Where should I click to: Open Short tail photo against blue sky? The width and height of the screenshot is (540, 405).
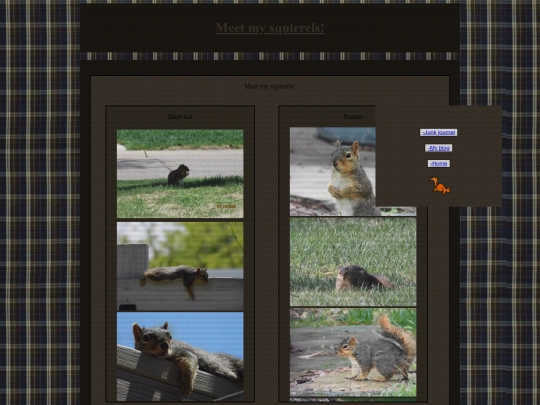coord(180,356)
